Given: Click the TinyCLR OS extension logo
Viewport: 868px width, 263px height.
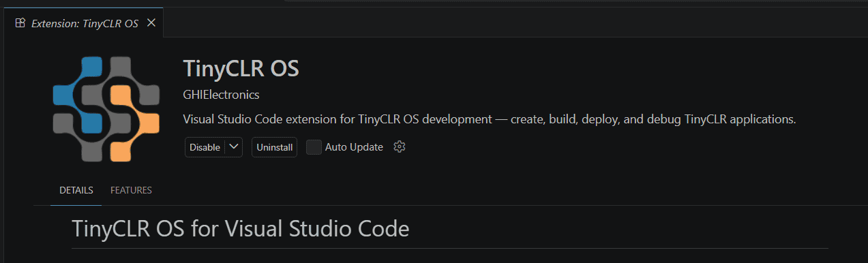Looking at the screenshot, I should [x=106, y=110].
